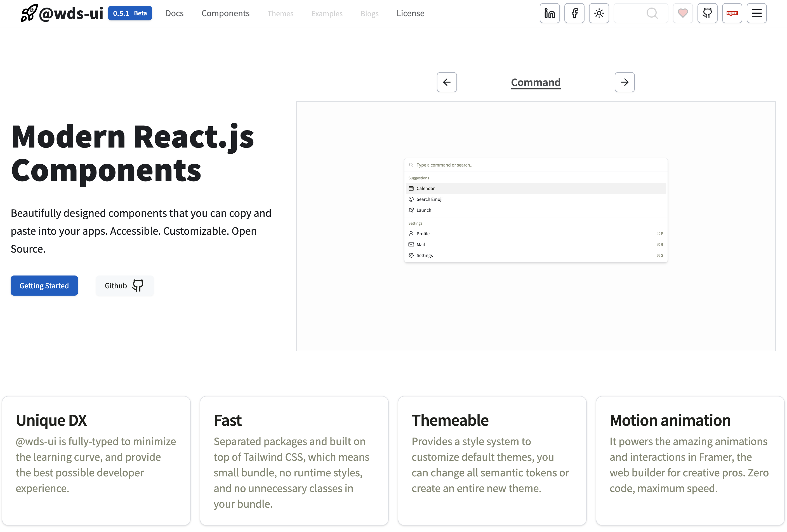Open the Docs menu item
The image size is (787, 532).
pos(175,13)
